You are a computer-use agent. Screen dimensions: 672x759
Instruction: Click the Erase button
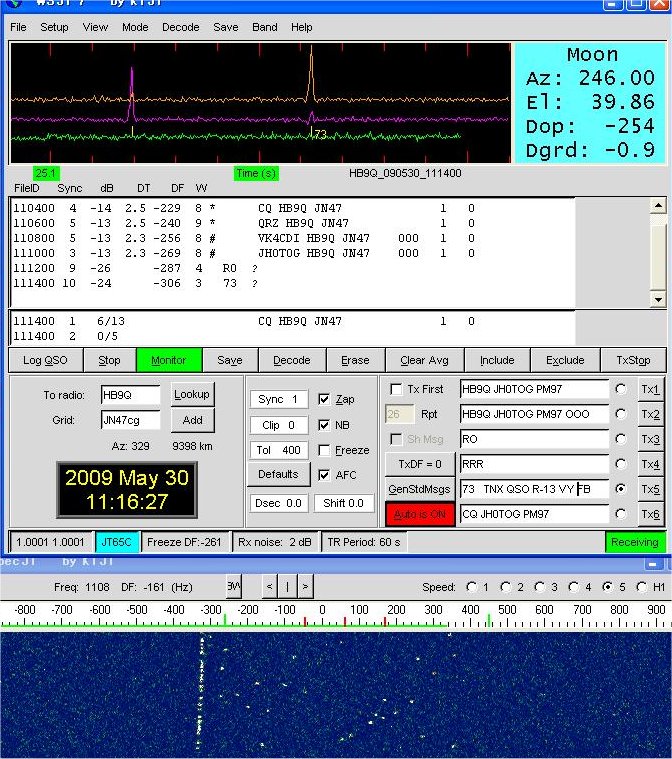(355, 360)
